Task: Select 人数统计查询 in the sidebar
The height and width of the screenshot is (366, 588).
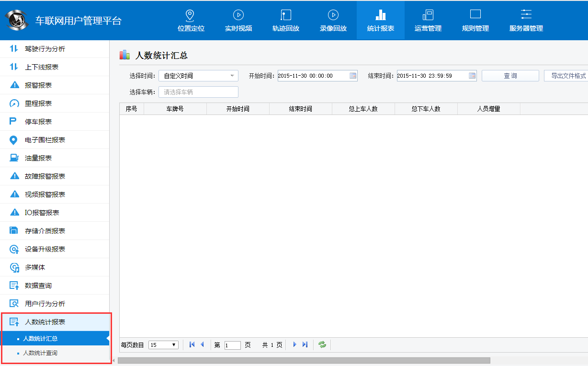Action: point(41,353)
